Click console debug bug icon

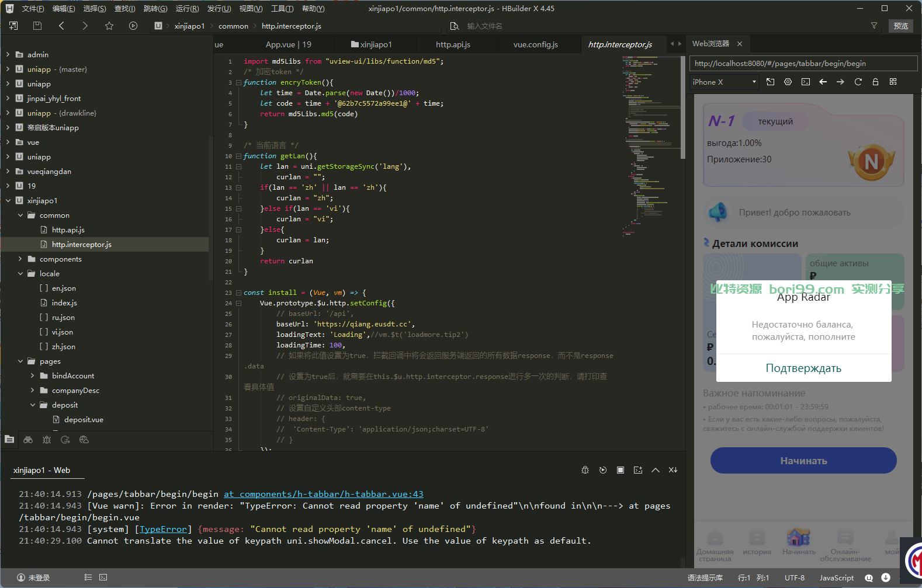pos(585,470)
